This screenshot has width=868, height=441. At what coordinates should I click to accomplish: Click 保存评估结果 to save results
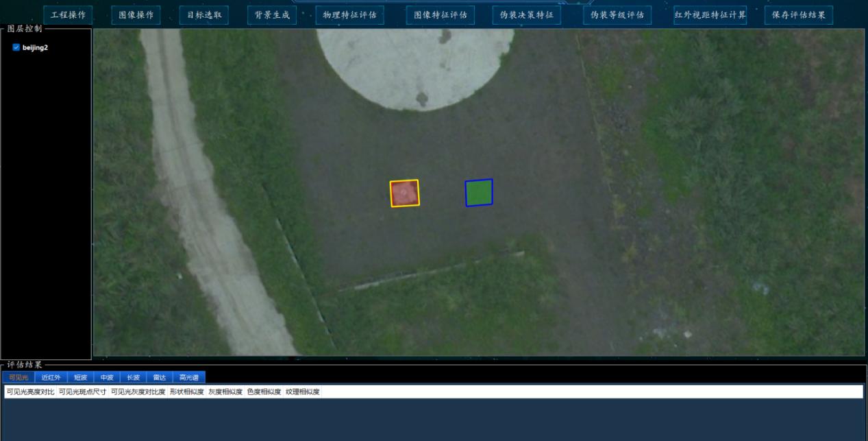[799, 15]
